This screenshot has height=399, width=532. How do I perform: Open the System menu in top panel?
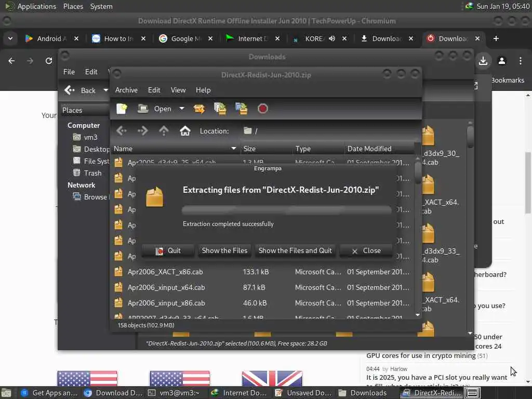(x=101, y=6)
